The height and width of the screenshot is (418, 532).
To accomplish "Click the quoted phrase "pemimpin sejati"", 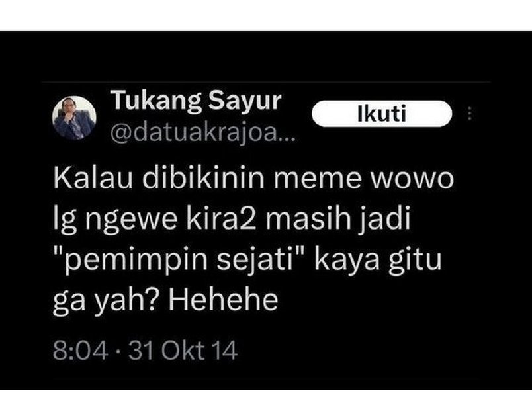I will click(177, 261).
